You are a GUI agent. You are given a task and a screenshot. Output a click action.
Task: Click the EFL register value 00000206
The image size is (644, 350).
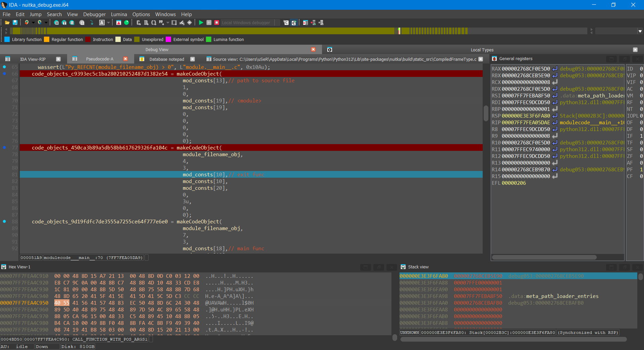tap(514, 183)
